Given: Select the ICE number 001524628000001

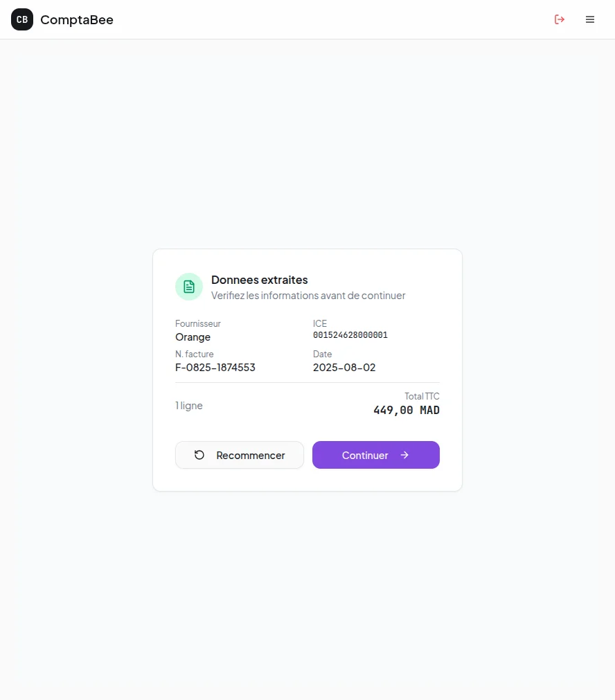Looking at the screenshot, I should [350, 335].
